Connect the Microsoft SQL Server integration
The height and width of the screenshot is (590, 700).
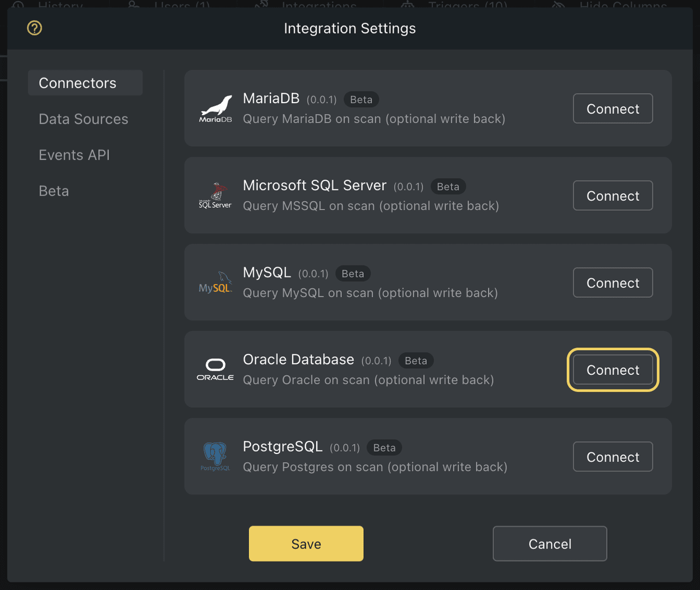613,195
